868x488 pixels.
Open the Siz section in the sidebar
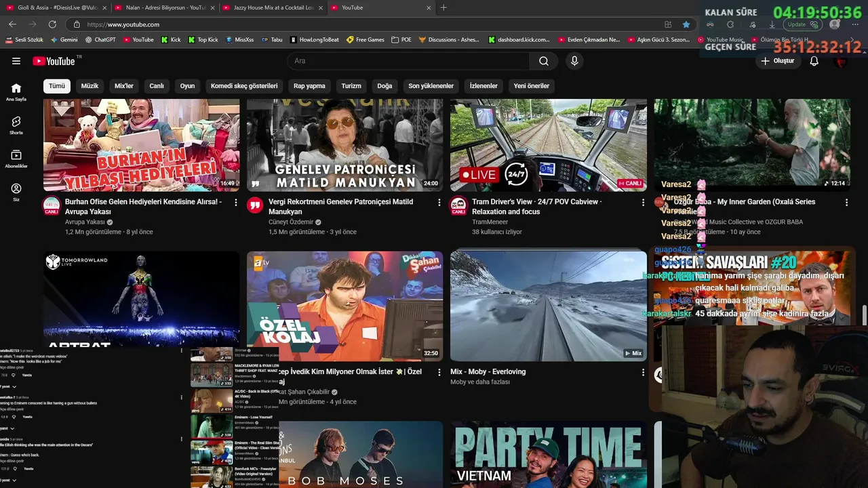click(x=16, y=192)
